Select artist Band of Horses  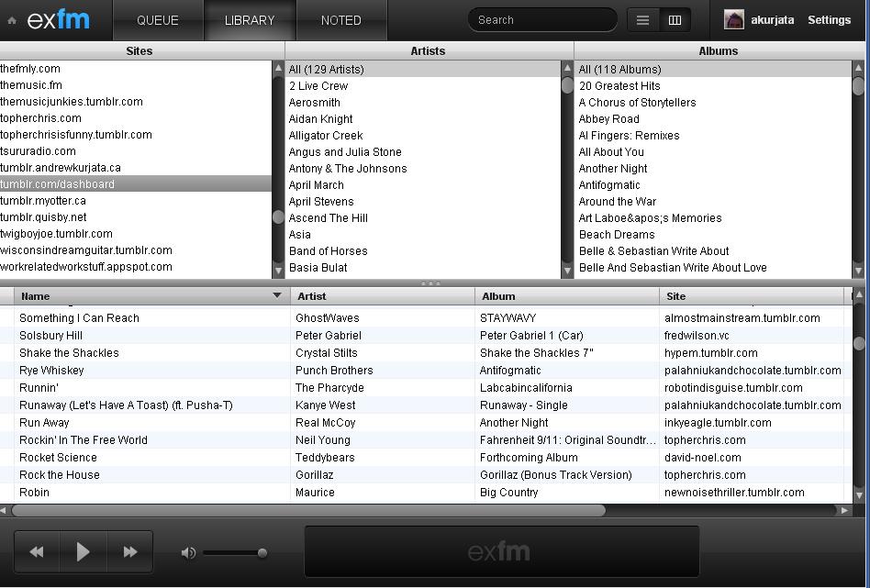coord(423,251)
